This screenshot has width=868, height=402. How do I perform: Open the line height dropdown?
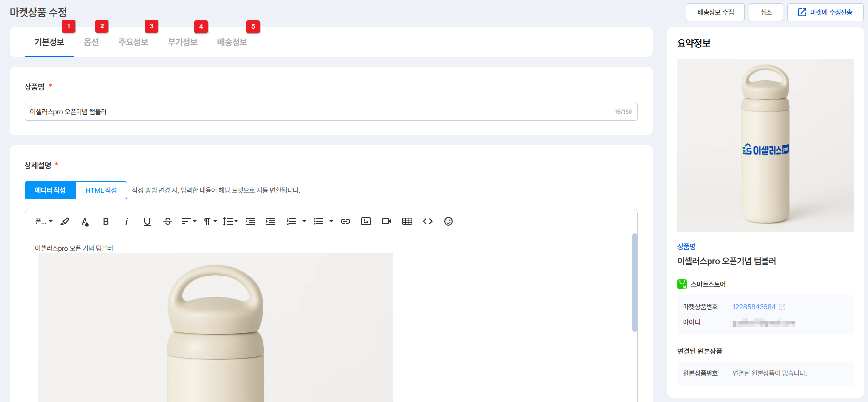(x=230, y=221)
